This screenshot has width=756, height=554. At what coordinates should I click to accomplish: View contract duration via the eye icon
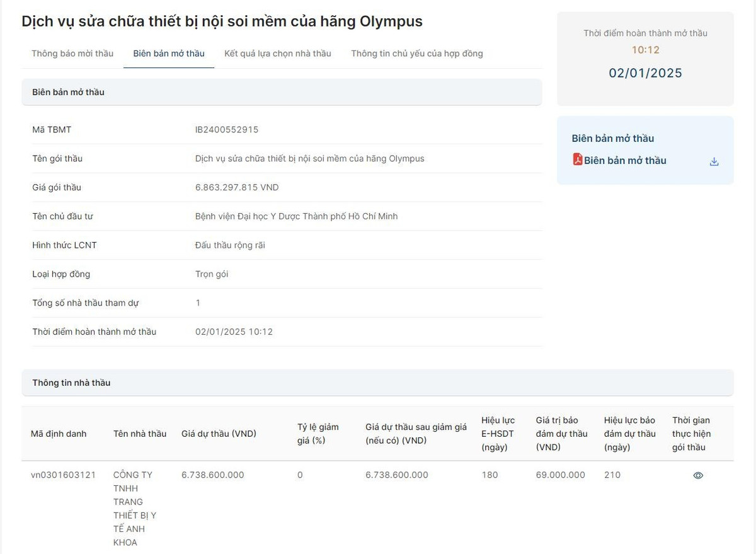pos(697,475)
